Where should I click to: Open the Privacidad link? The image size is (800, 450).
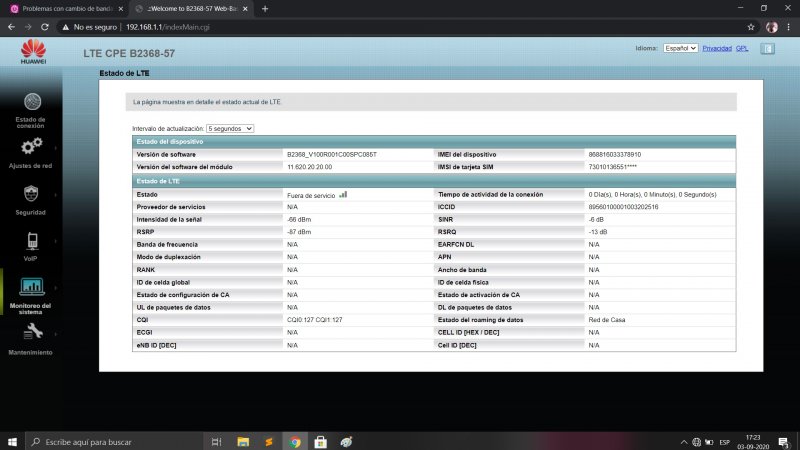click(717, 48)
